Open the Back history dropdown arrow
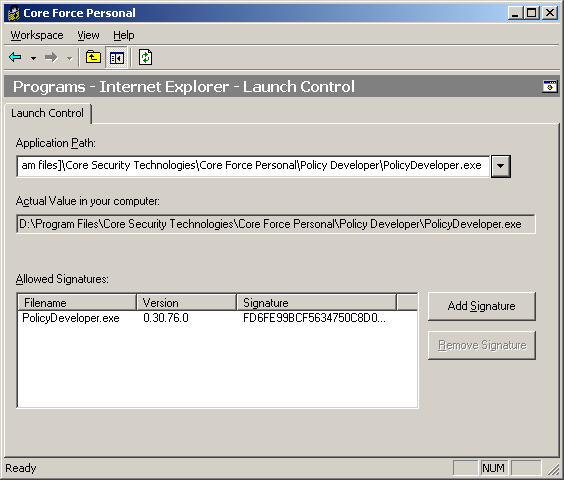Image resolution: width=564 pixels, height=480 pixels. [33, 58]
